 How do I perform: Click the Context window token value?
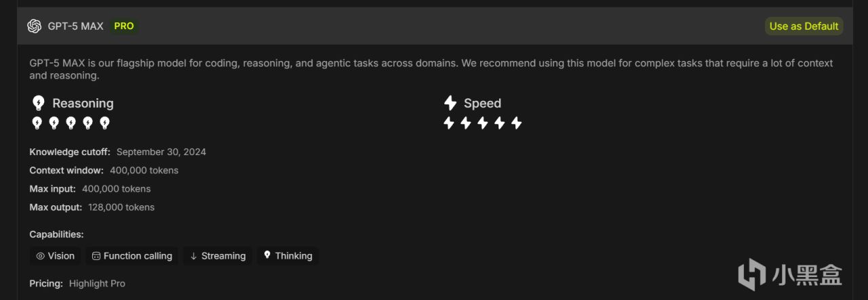pos(144,170)
